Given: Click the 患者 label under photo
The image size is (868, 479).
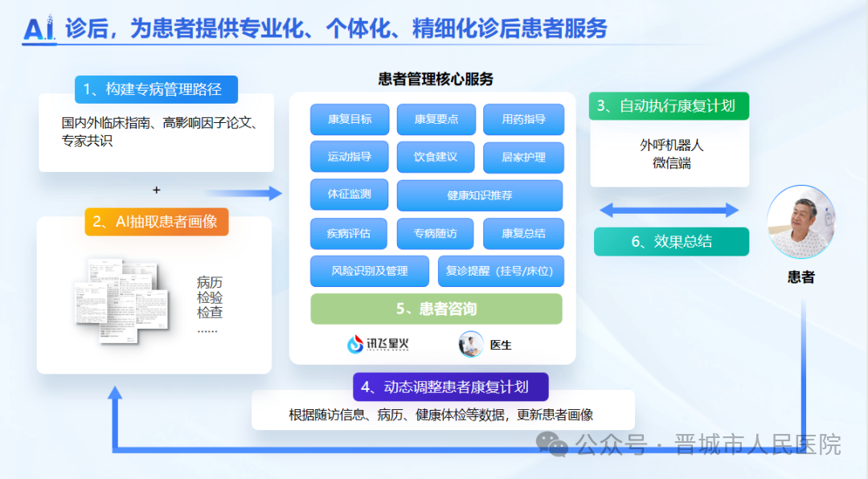Looking at the screenshot, I should pos(801,277).
